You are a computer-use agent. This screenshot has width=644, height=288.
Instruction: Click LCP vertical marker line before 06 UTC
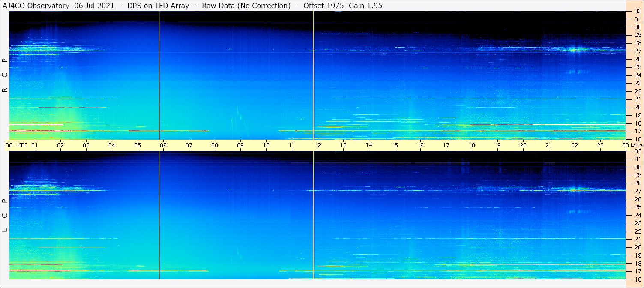pos(159,215)
